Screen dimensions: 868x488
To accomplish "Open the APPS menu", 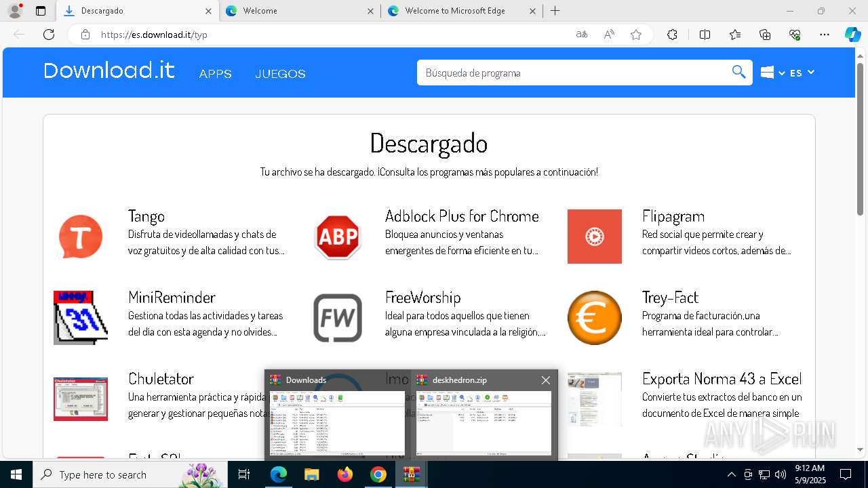I will [215, 74].
